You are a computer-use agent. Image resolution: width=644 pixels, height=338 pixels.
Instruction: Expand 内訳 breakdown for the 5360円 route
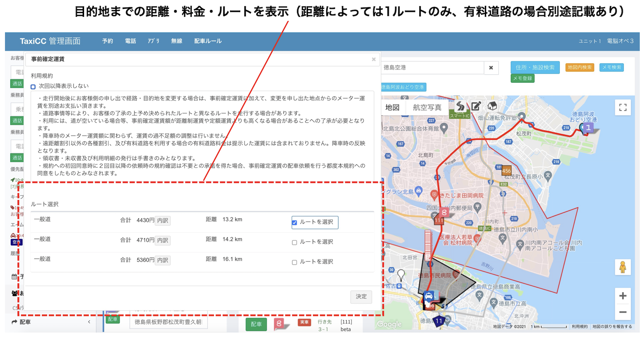[x=163, y=260]
